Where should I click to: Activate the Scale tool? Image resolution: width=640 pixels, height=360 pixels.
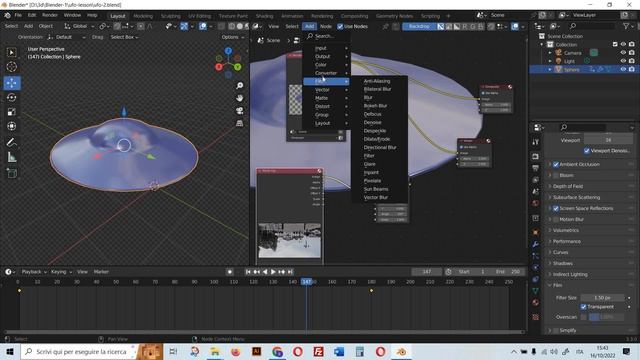(x=11, y=112)
